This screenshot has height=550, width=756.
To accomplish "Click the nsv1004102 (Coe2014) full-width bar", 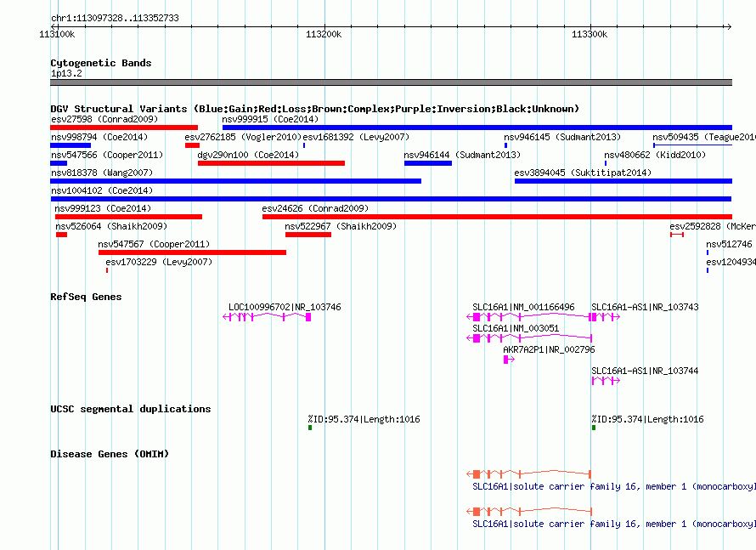I will tap(391, 199).
